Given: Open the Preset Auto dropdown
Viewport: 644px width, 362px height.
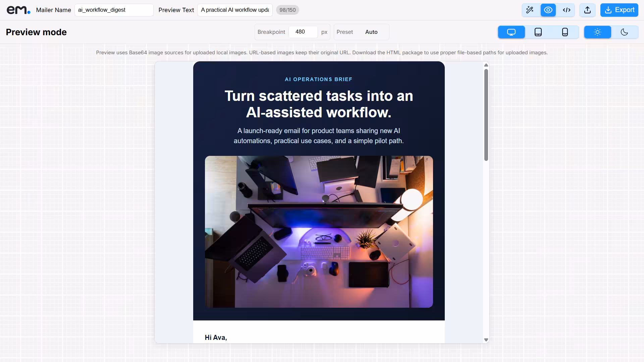Looking at the screenshot, I should pyautogui.click(x=371, y=32).
